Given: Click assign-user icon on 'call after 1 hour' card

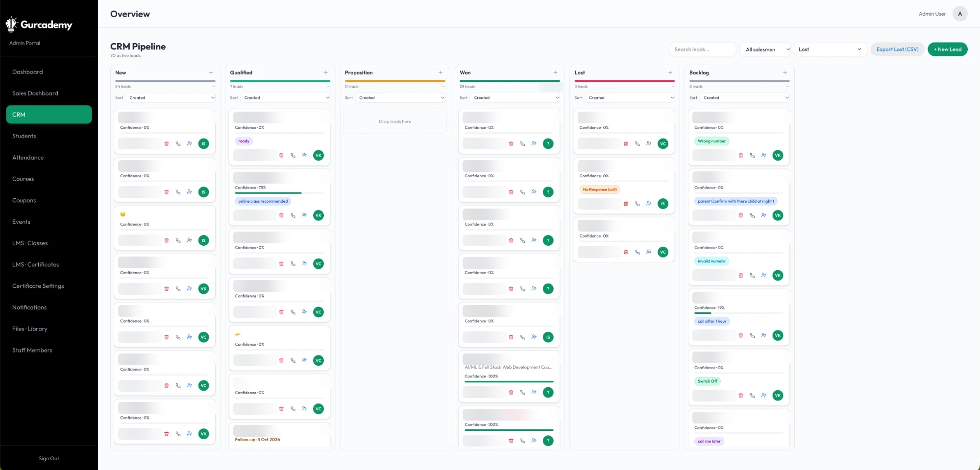Looking at the screenshot, I should (763, 335).
